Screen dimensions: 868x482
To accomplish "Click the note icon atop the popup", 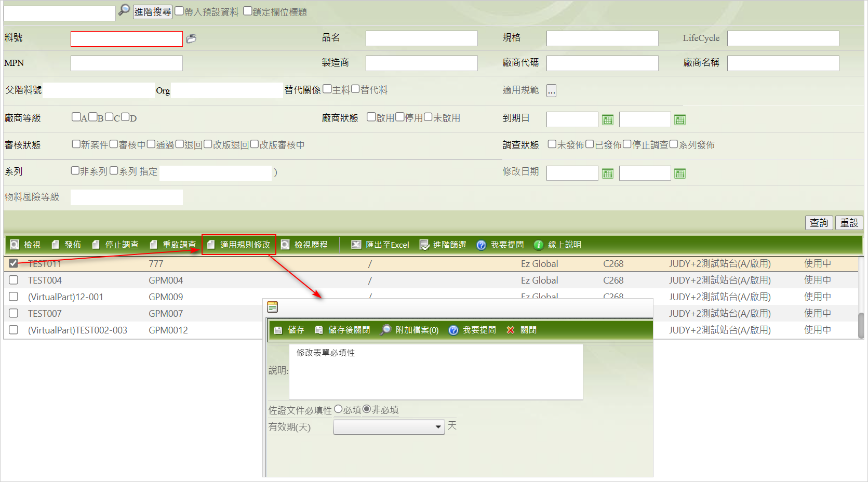I will 273,307.
